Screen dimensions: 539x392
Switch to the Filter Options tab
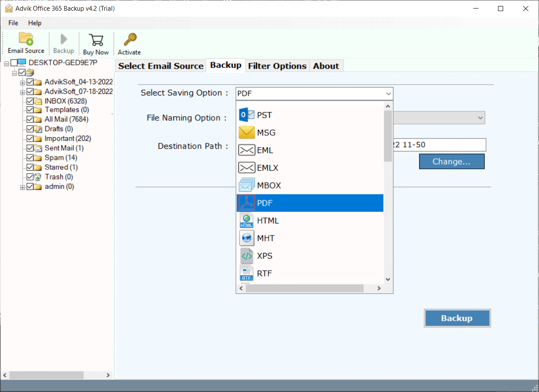277,66
